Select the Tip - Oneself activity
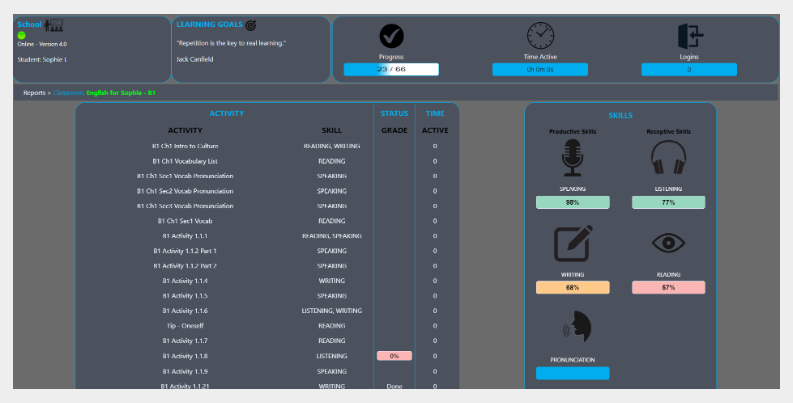793x403 pixels. coord(185,326)
